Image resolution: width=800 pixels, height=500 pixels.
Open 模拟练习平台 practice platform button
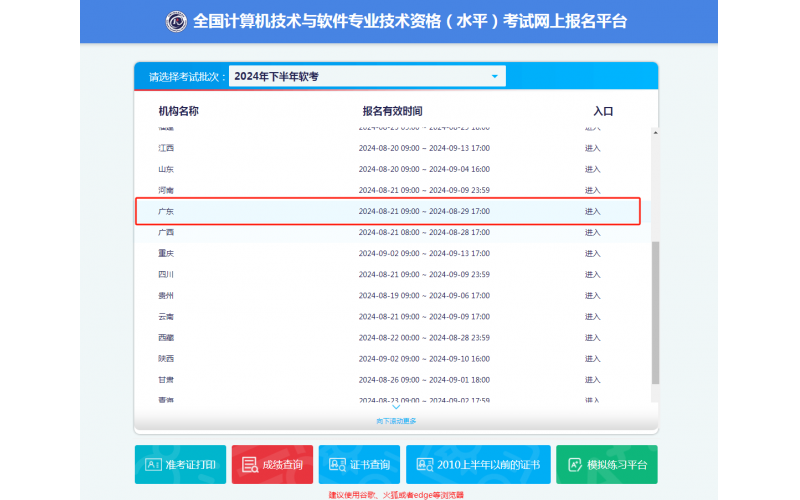[607, 464]
